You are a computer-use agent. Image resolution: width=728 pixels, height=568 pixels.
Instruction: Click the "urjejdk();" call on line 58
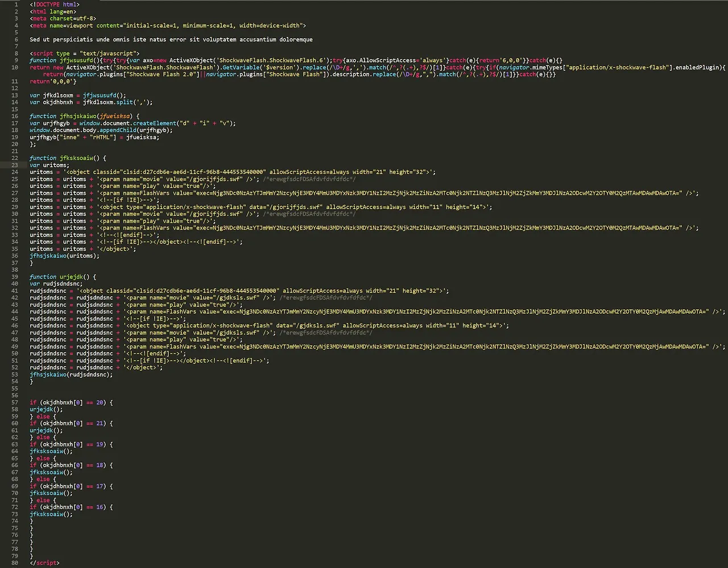47,409
